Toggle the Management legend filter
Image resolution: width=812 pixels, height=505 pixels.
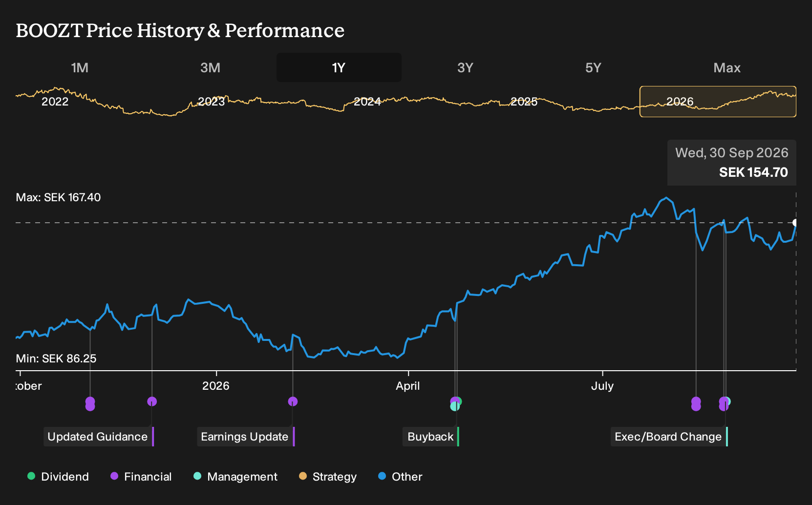click(235, 477)
